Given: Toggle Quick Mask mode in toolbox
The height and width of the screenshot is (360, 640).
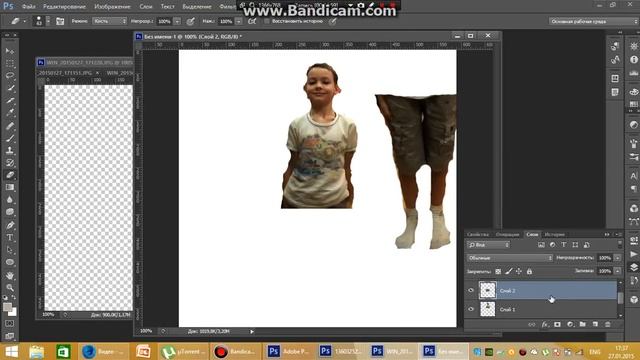Looking at the screenshot, I should coord(10,324).
